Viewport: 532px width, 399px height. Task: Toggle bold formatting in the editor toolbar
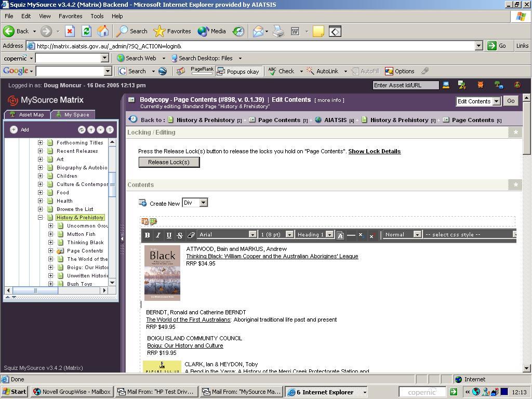point(148,235)
